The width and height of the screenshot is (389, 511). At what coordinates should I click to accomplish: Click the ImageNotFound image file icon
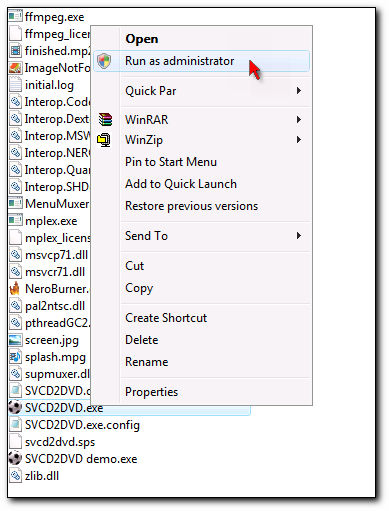click(x=15, y=68)
